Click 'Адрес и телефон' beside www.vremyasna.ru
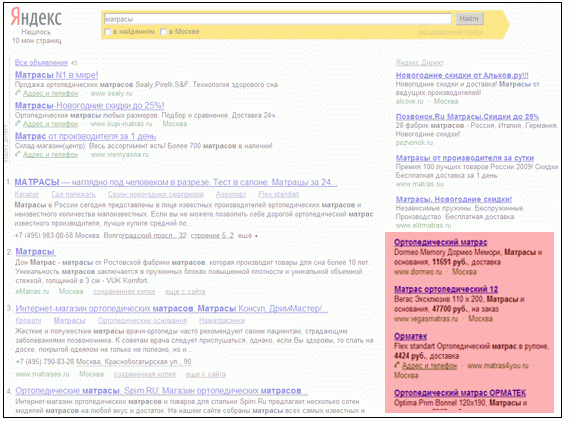 (50, 155)
